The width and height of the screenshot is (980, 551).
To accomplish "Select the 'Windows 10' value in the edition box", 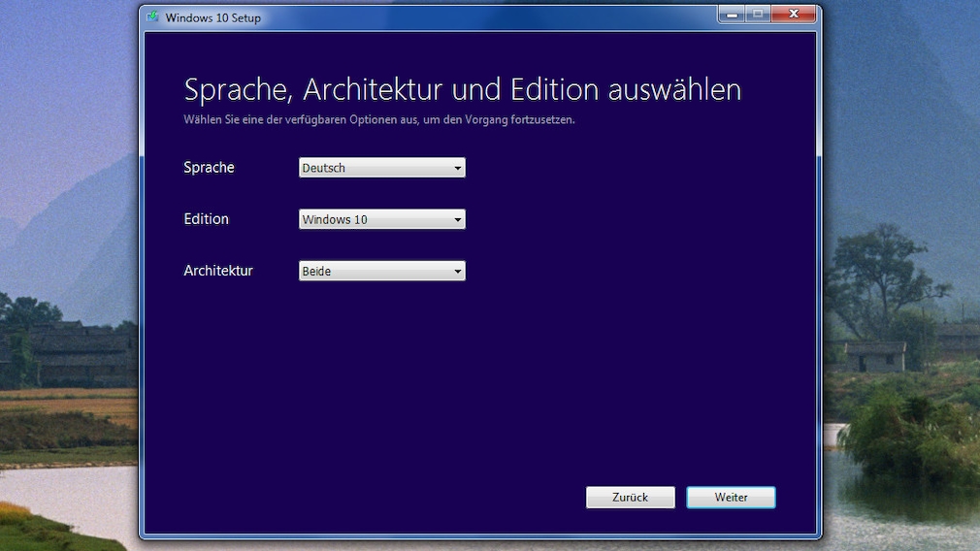I will tap(335, 220).
